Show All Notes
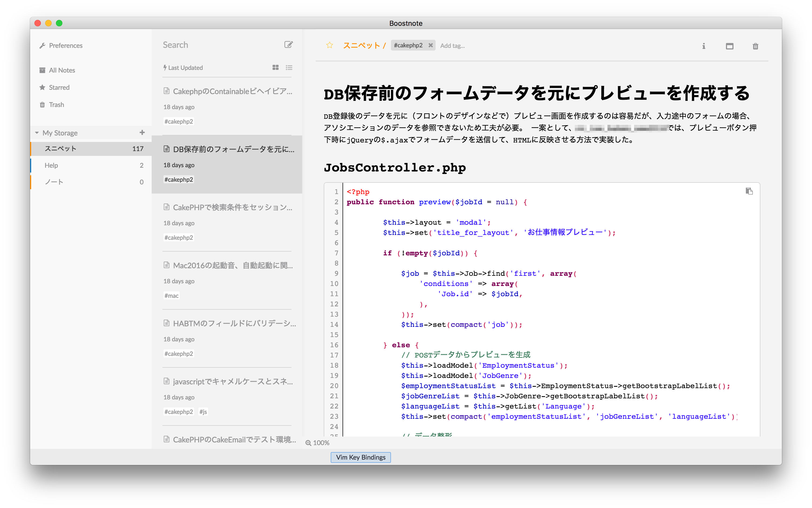 tap(62, 70)
